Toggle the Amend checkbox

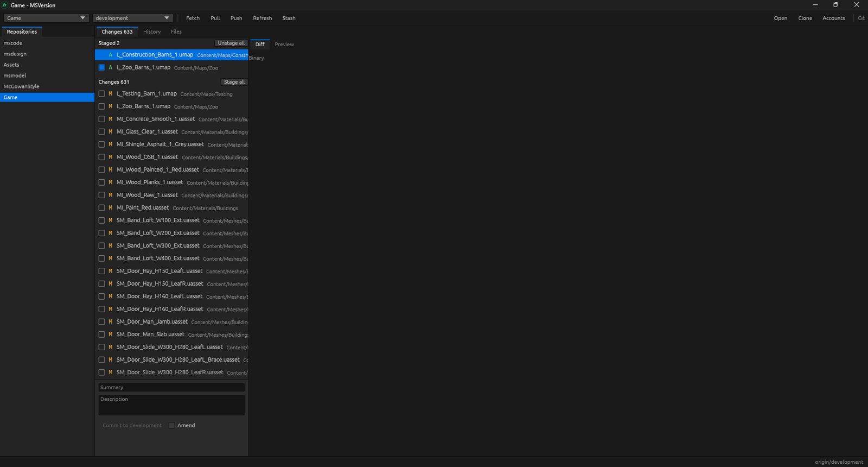(171, 425)
